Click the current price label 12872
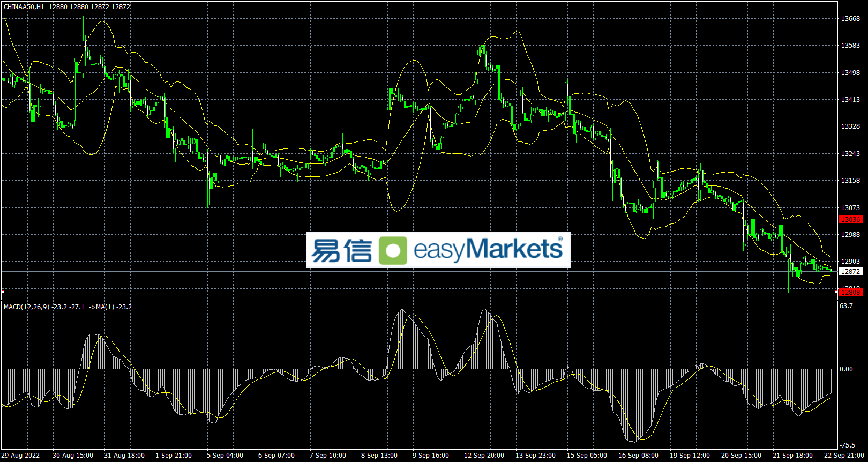Image resolution: width=868 pixels, height=462 pixels. [x=850, y=272]
